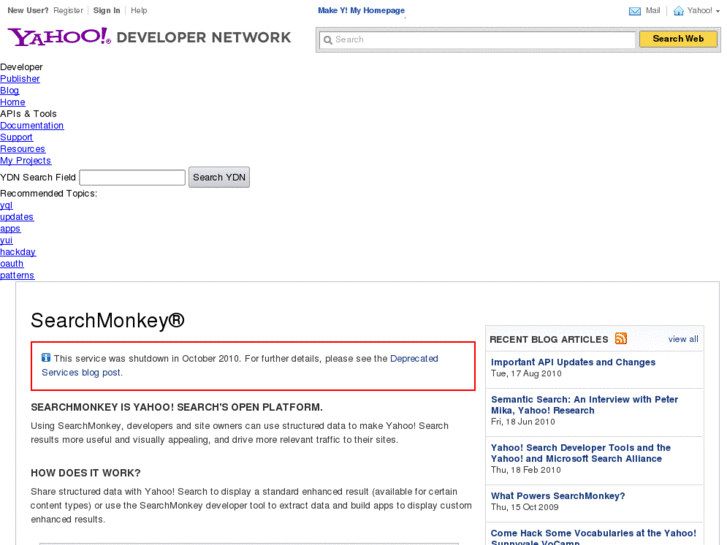This screenshot has width=727, height=545.
Task: Open the yui topic link
Action: pos(6,240)
